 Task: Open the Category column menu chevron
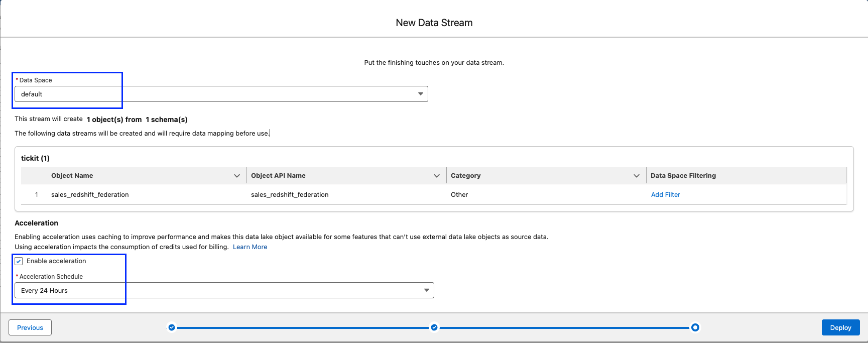[637, 176]
